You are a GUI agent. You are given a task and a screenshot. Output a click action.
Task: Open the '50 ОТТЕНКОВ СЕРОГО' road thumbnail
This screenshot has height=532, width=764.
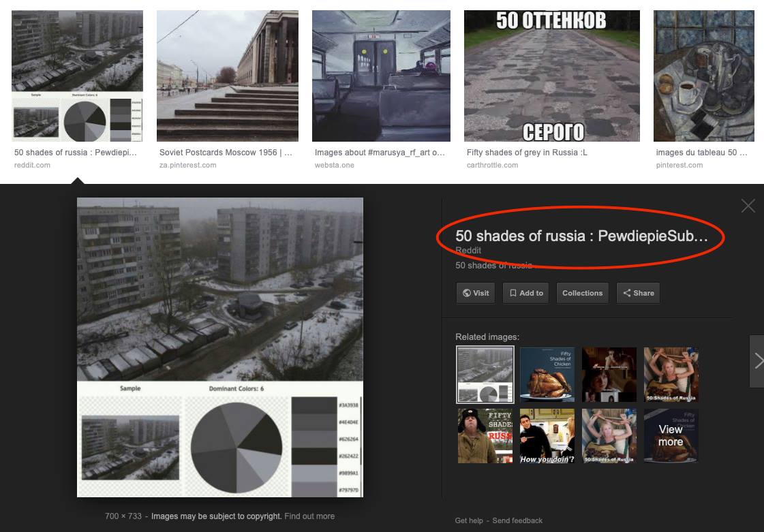point(551,76)
